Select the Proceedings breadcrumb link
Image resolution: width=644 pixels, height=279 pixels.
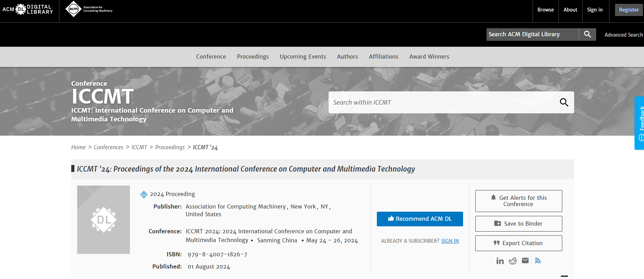tap(170, 147)
